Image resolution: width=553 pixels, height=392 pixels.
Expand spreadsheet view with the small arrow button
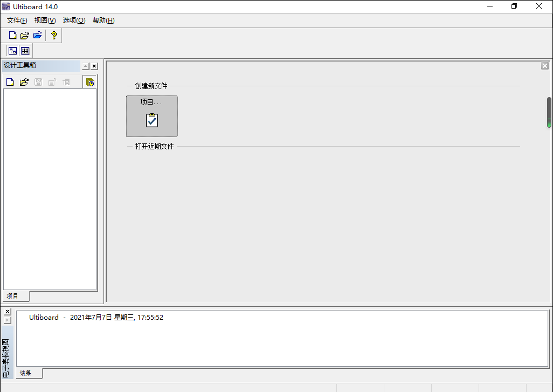[x=8, y=320]
